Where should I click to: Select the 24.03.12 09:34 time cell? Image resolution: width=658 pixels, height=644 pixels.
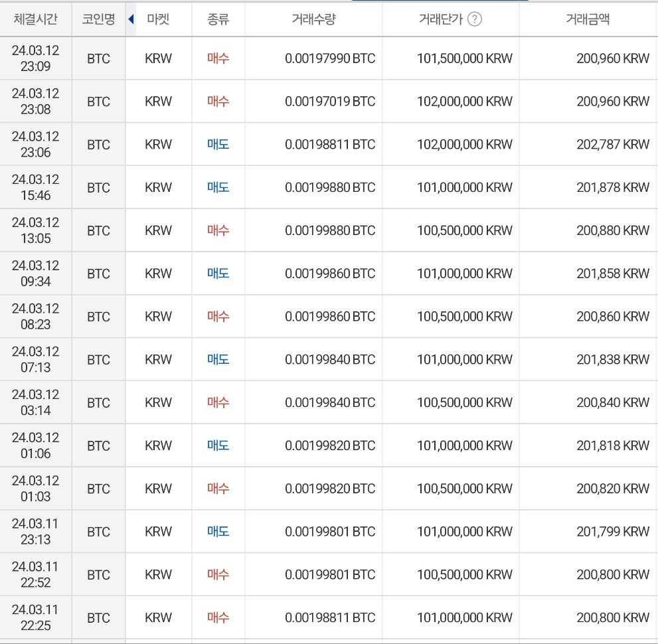(36, 274)
